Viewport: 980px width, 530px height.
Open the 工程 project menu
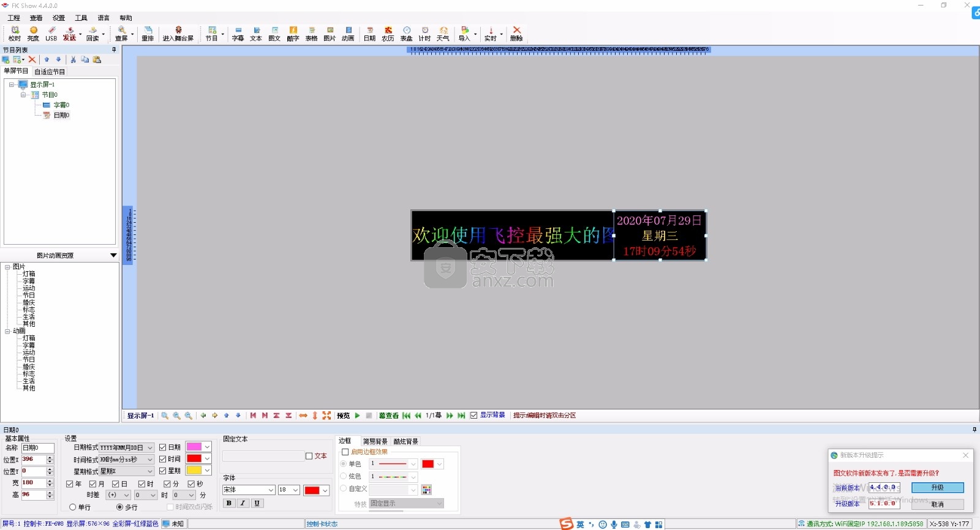click(x=14, y=18)
